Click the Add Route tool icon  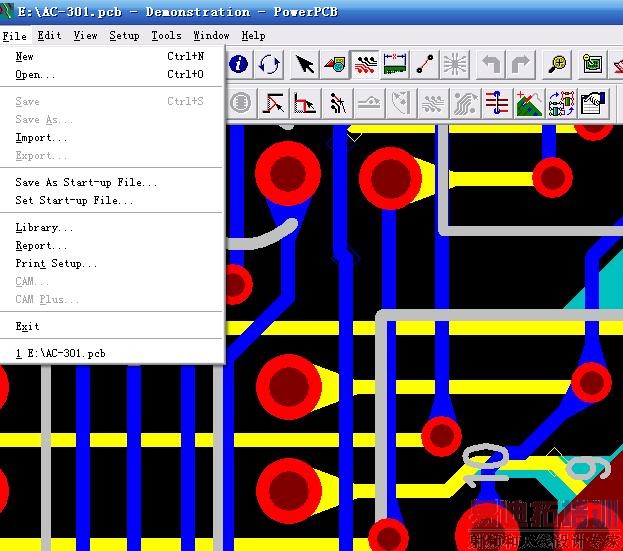338,102
